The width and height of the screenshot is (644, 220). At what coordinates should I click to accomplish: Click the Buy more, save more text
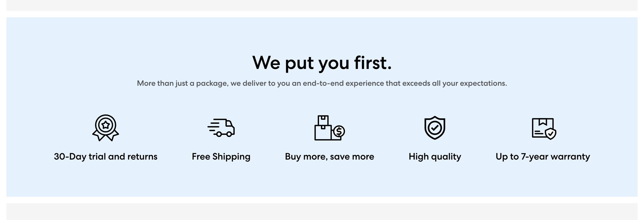pyautogui.click(x=330, y=156)
